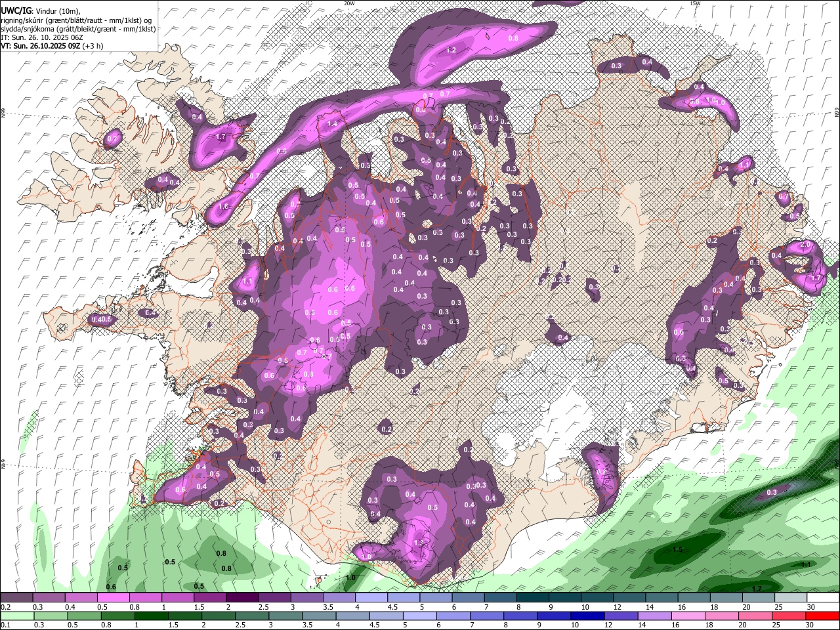This screenshot has width=840, height=630.
Task: Click '4.5' label under the snow legend
Action: (392, 607)
